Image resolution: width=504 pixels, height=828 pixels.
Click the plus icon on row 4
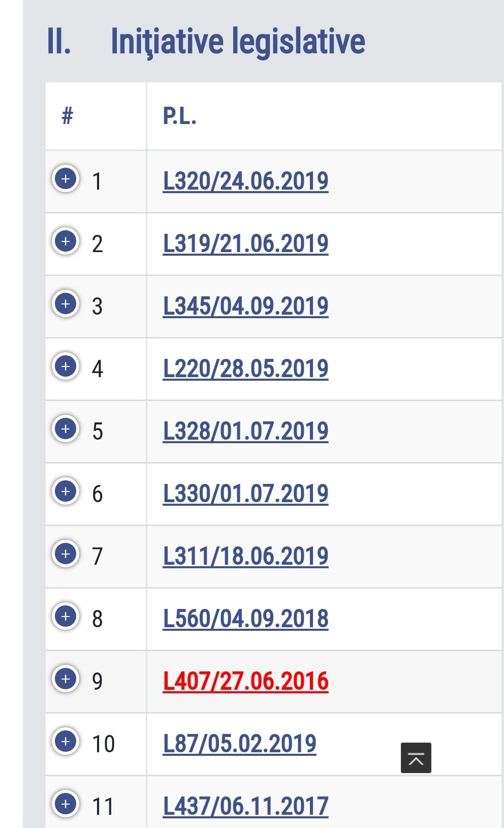(x=66, y=366)
